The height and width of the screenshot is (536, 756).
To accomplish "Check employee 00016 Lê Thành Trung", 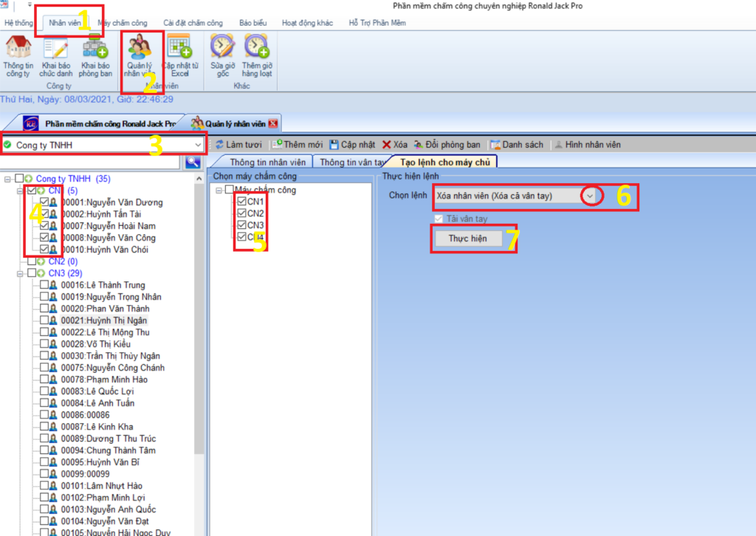I will pyautogui.click(x=44, y=285).
